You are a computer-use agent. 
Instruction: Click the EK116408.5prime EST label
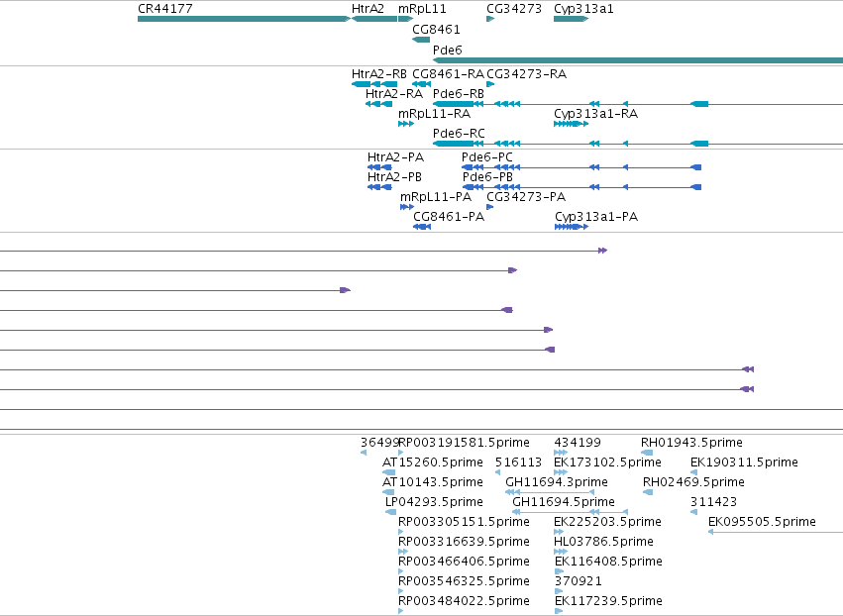608,562
